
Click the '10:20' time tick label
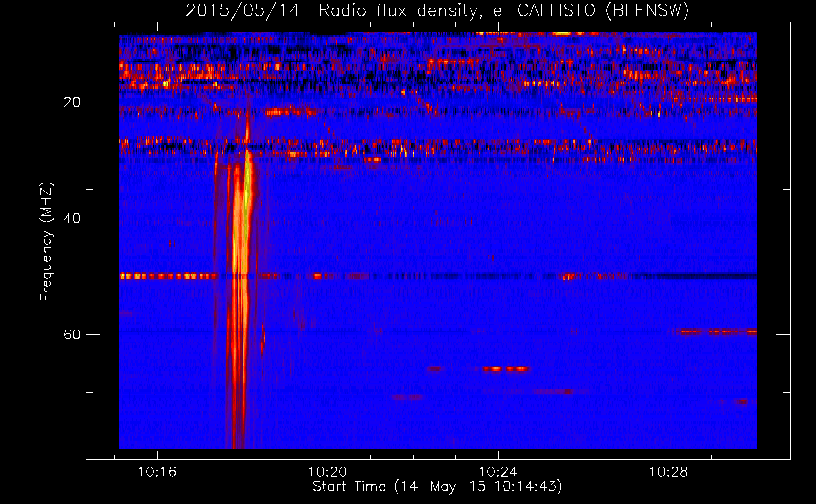coord(328,472)
